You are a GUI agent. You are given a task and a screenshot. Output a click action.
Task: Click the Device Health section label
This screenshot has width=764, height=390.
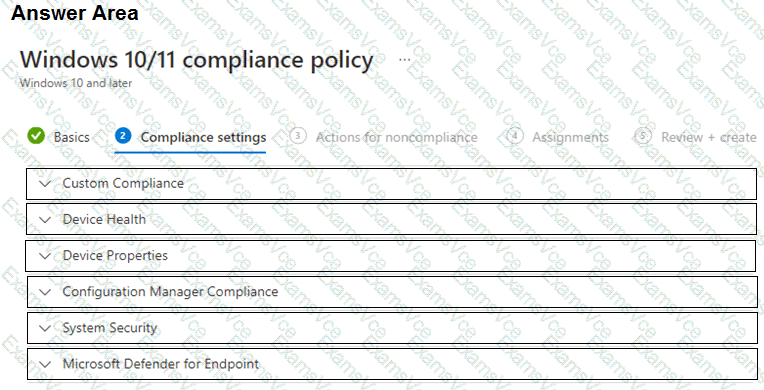click(104, 219)
